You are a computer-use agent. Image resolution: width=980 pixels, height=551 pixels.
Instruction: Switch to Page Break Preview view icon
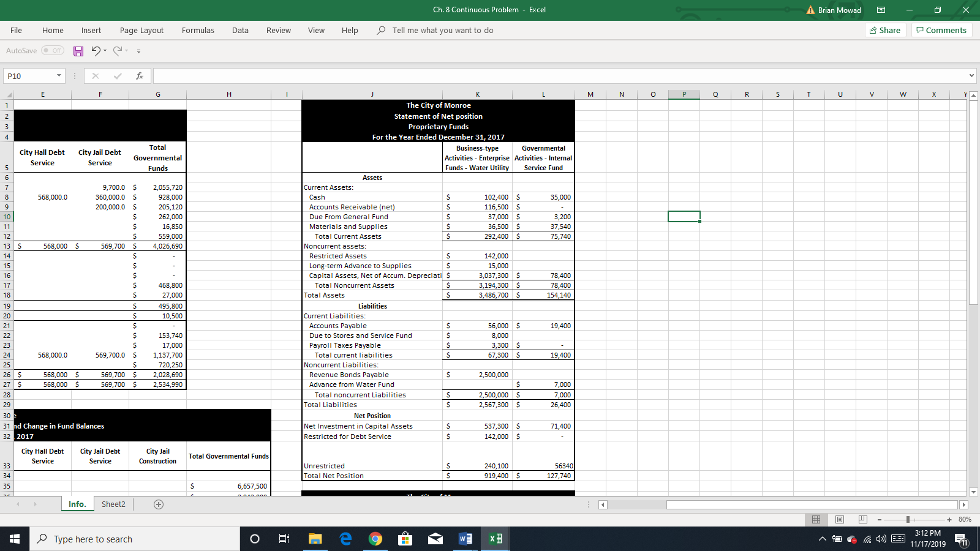point(862,519)
